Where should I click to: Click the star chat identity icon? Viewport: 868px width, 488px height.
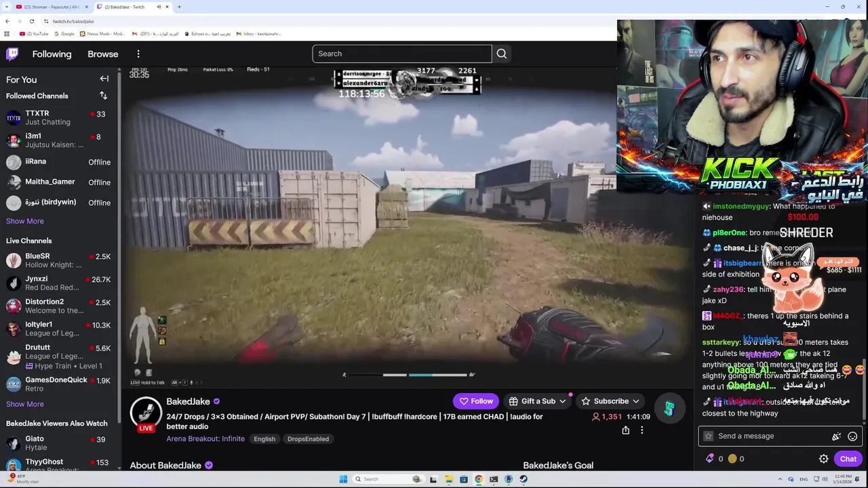pos(709,436)
